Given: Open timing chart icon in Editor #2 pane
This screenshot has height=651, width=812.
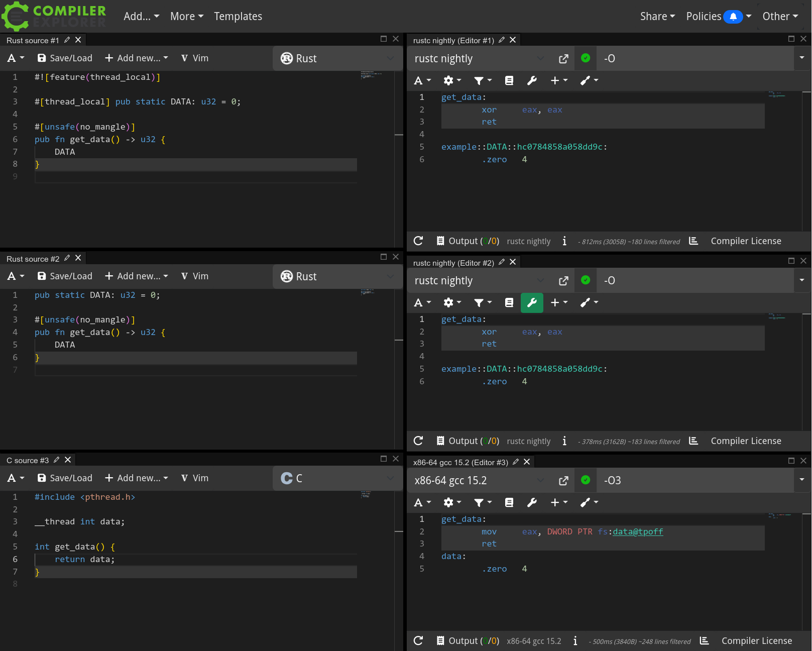Looking at the screenshot, I should click(693, 441).
